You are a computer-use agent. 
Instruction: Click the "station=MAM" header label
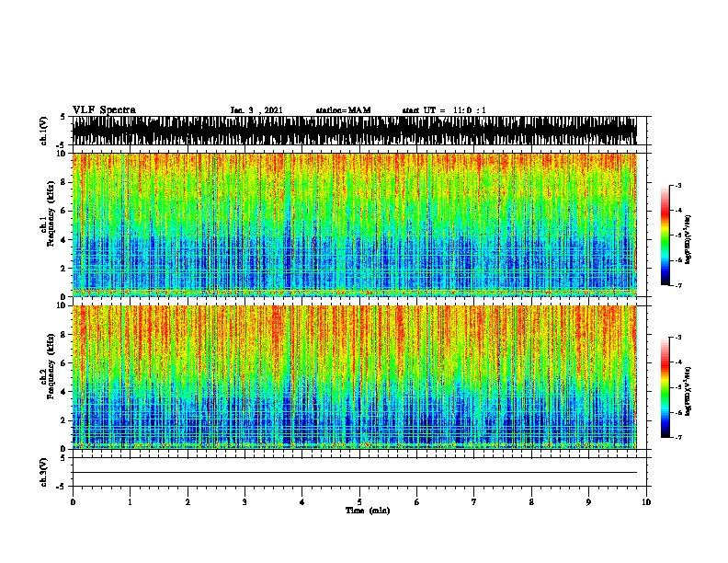[343, 110]
